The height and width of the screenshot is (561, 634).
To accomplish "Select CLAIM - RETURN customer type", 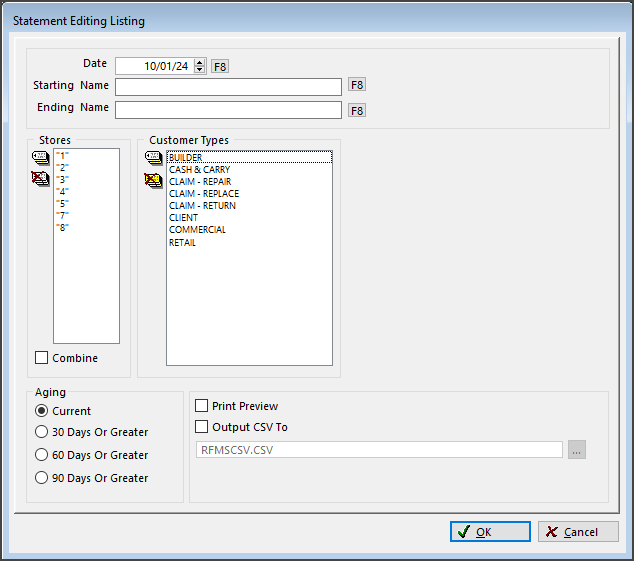I will tap(249, 205).
